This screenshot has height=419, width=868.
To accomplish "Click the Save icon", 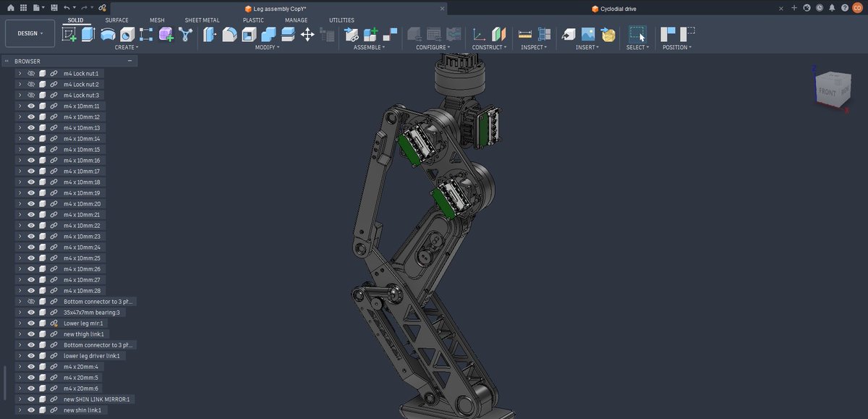I will click(x=54, y=7).
